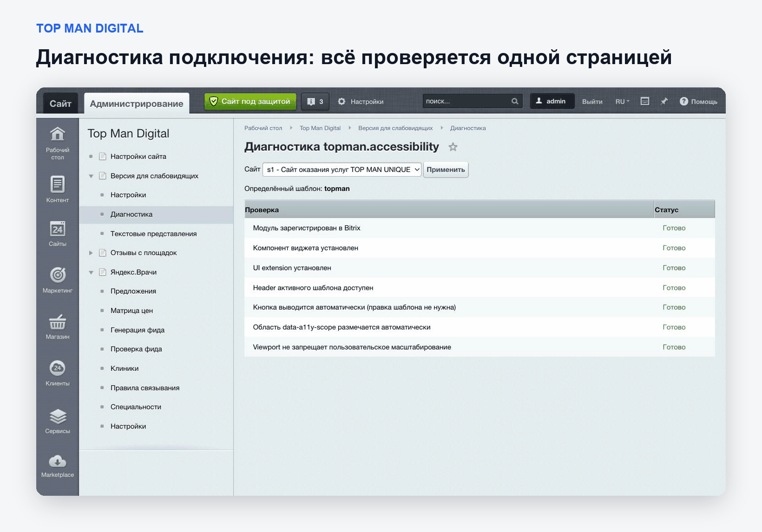
Task: Click the Применить button
Action: click(x=446, y=170)
